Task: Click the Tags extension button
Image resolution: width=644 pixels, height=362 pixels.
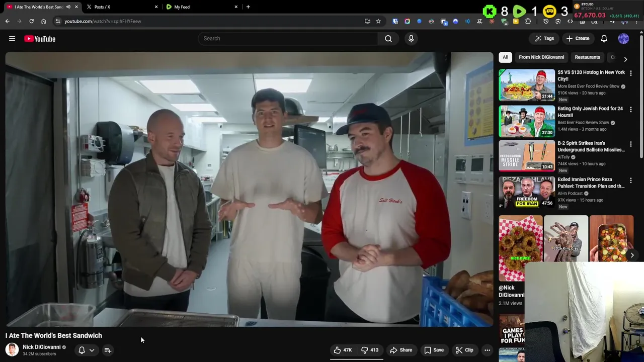Action: (x=544, y=39)
